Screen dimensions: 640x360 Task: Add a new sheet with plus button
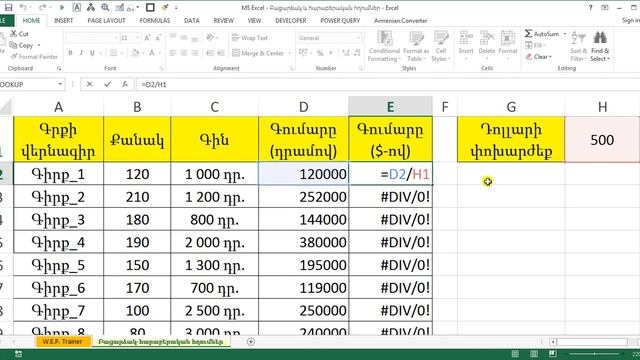pos(251,342)
